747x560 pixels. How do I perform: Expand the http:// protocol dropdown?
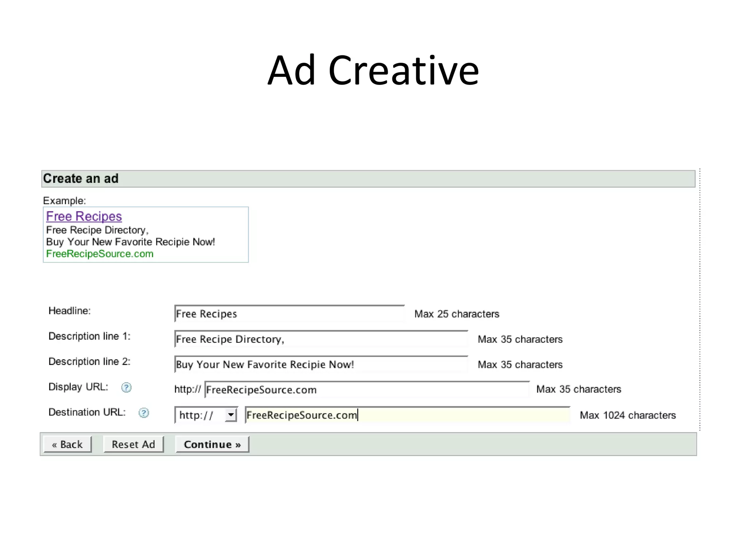[x=231, y=415]
